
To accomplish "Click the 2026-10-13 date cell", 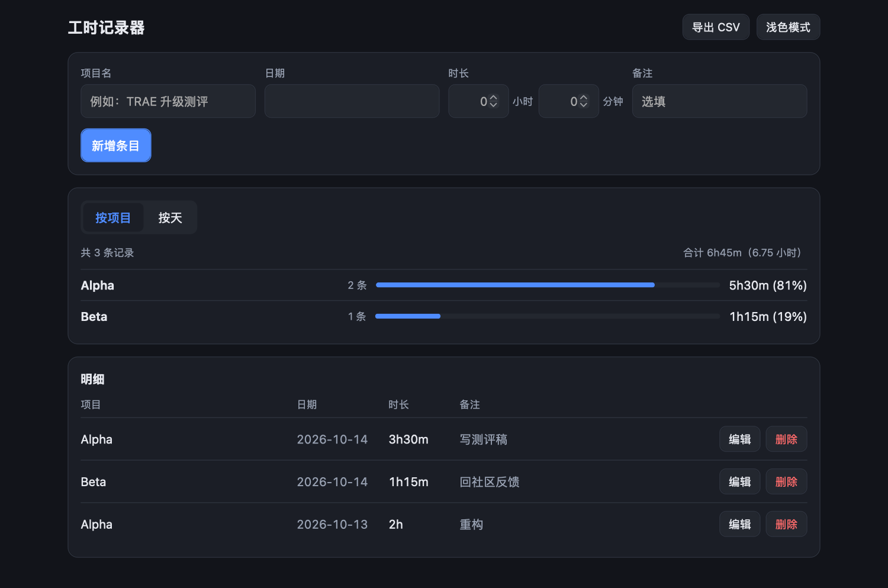I will click(x=332, y=525).
